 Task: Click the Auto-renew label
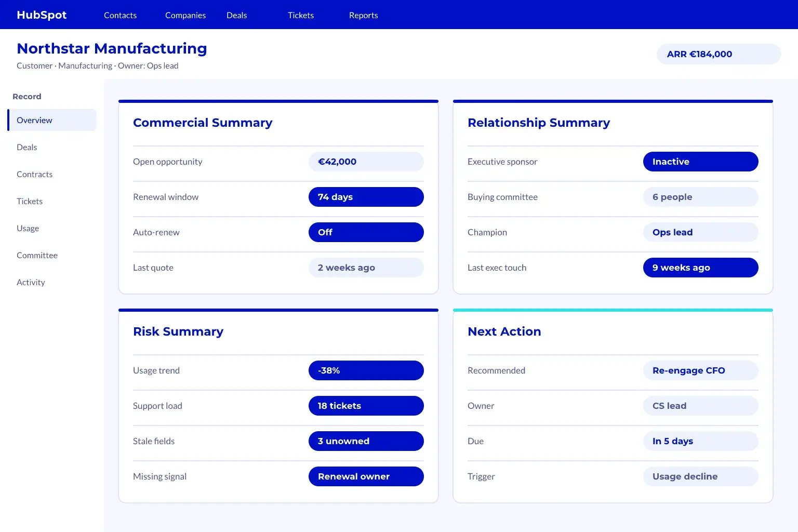156,232
